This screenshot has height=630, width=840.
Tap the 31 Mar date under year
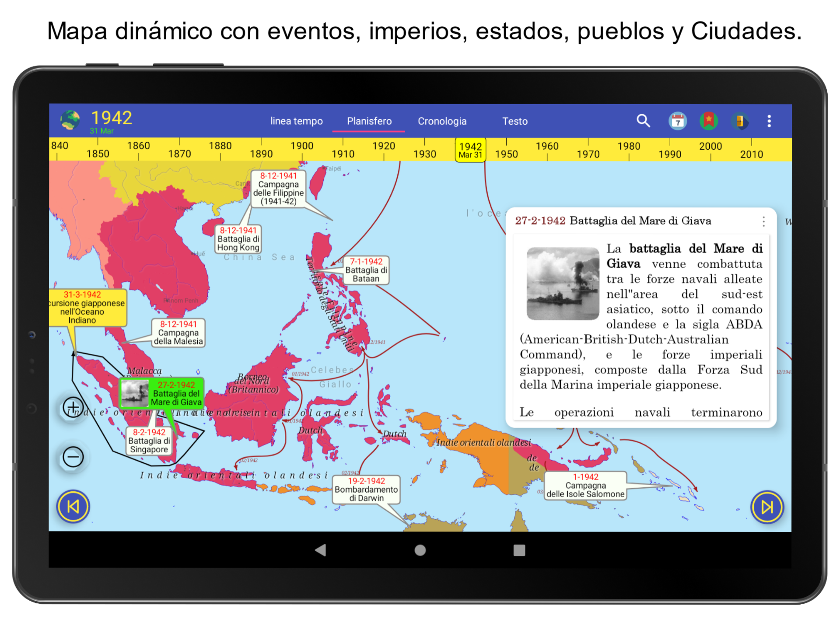(101, 131)
